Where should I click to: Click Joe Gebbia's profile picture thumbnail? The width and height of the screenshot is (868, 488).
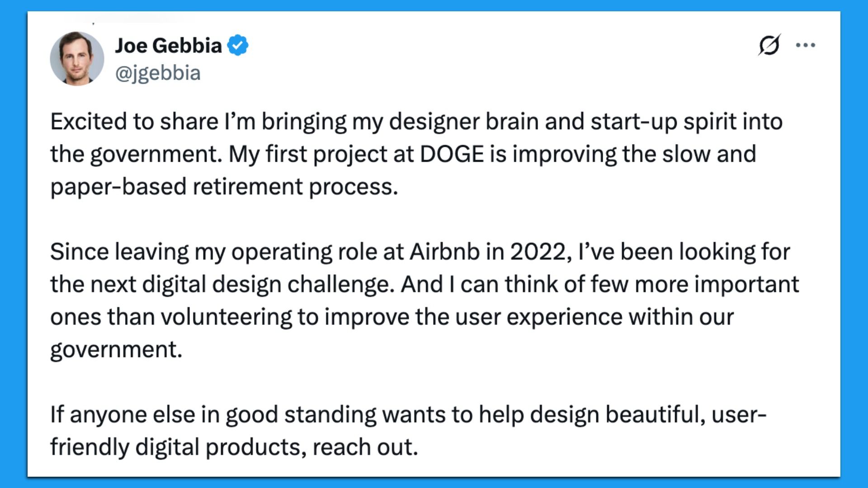pos(77,58)
